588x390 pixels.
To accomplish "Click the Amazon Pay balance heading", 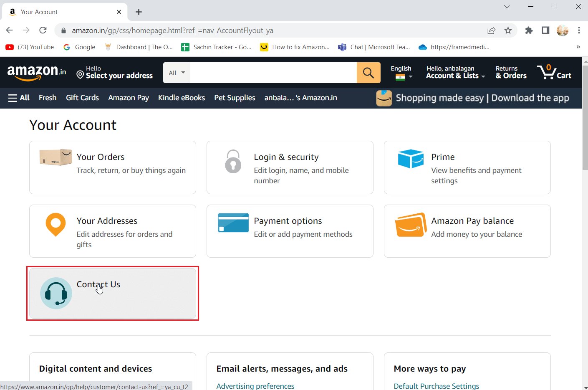I will (472, 221).
